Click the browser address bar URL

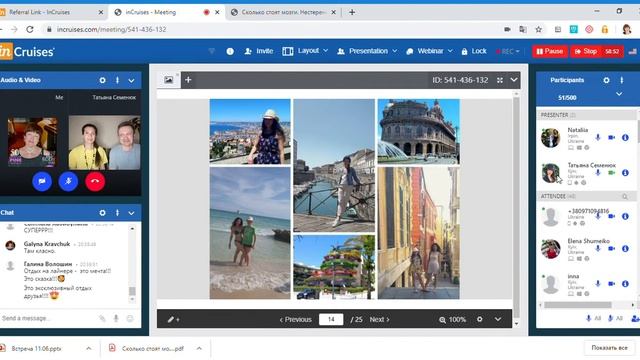tap(111, 29)
